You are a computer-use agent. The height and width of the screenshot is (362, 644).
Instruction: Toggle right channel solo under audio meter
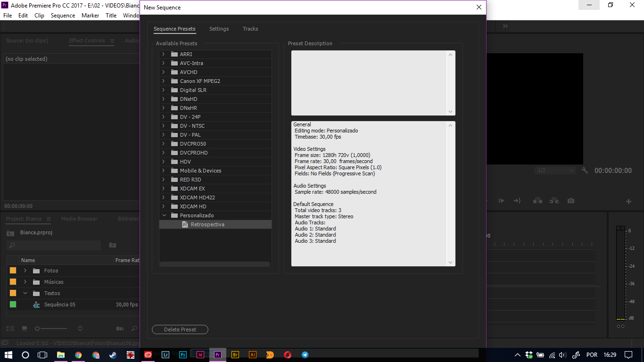[x=623, y=326]
